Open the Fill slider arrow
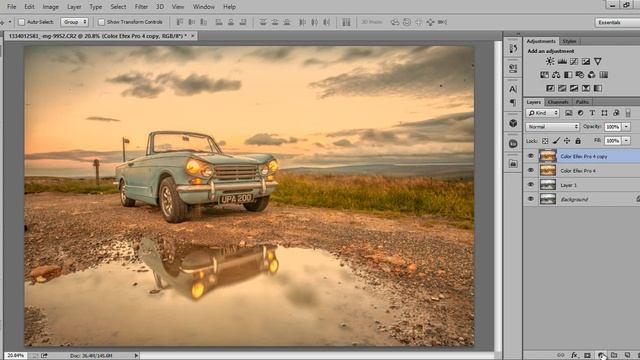The image size is (640, 360). (x=627, y=141)
